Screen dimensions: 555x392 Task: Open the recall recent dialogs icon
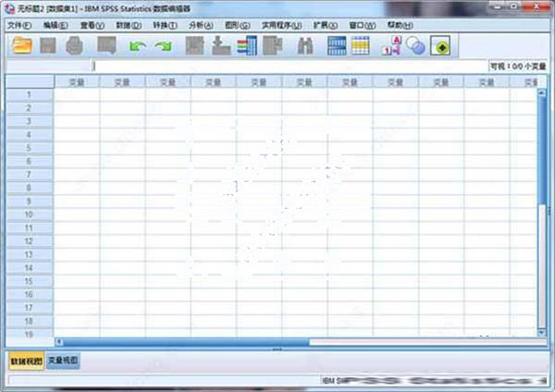pos(106,45)
